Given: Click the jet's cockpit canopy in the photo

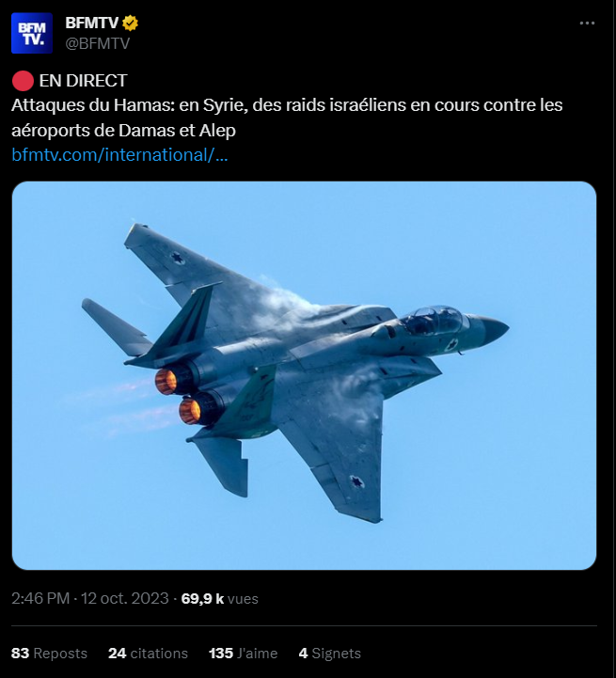Looking at the screenshot, I should [x=433, y=320].
